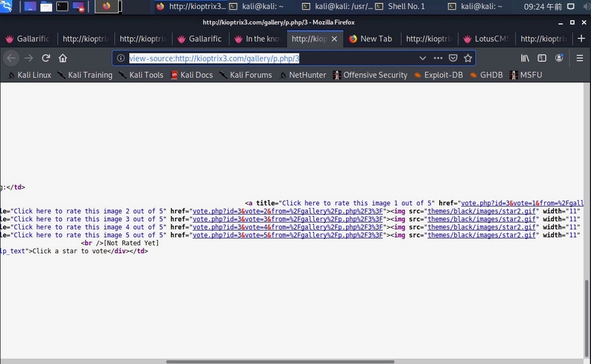Open star2.gif link on the vote=2 row
The width and height of the screenshot is (591, 364).
(x=481, y=211)
